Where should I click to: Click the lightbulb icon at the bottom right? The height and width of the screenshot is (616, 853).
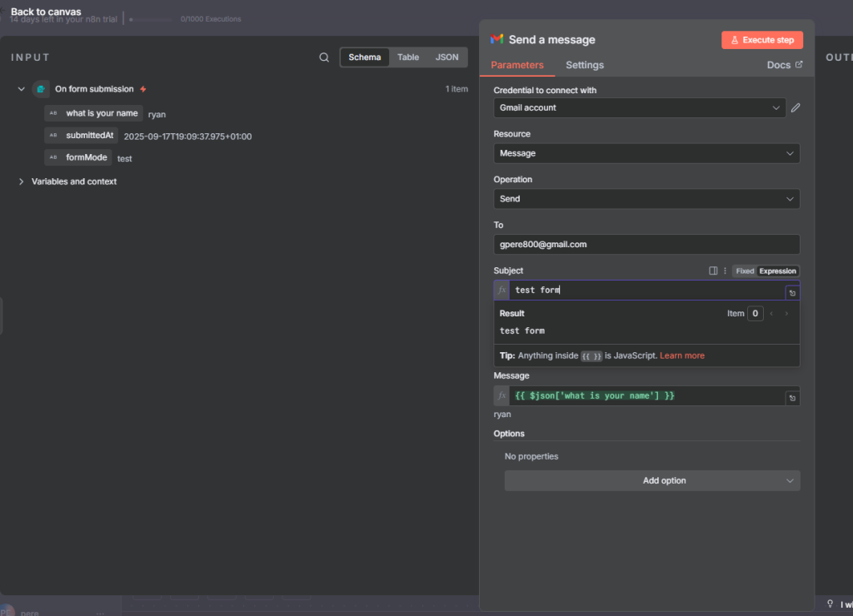(830, 604)
